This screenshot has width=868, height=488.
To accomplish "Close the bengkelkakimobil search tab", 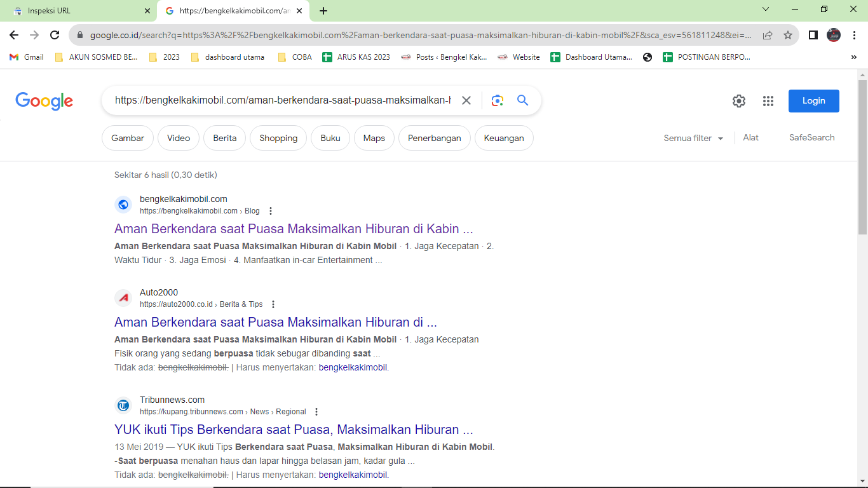I will pyautogui.click(x=299, y=11).
